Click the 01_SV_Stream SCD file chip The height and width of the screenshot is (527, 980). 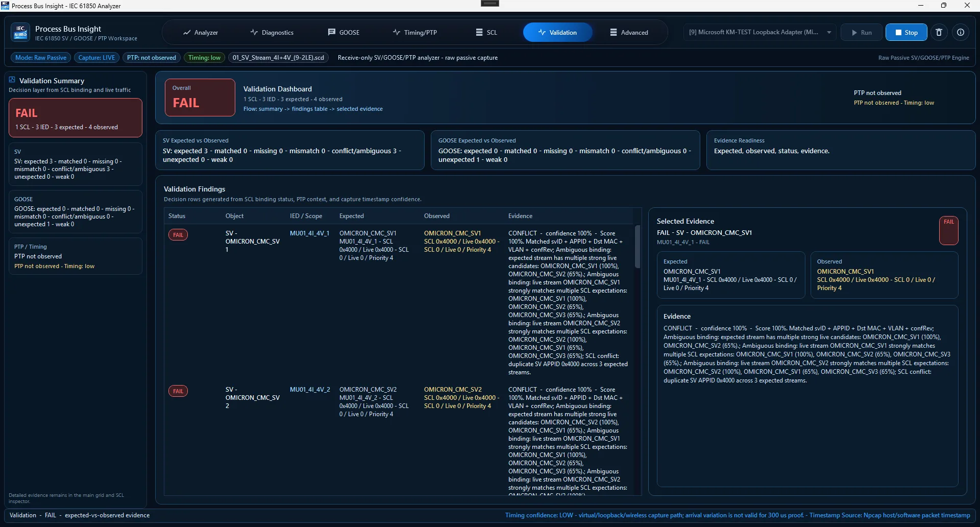pyautogui.click(x=278, y=58)
